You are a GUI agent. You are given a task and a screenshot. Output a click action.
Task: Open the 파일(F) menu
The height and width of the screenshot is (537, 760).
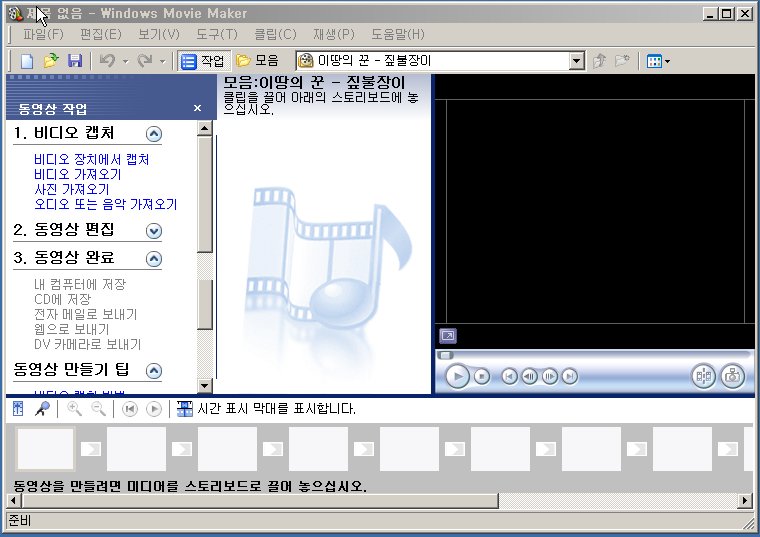[x=43, y=34]
